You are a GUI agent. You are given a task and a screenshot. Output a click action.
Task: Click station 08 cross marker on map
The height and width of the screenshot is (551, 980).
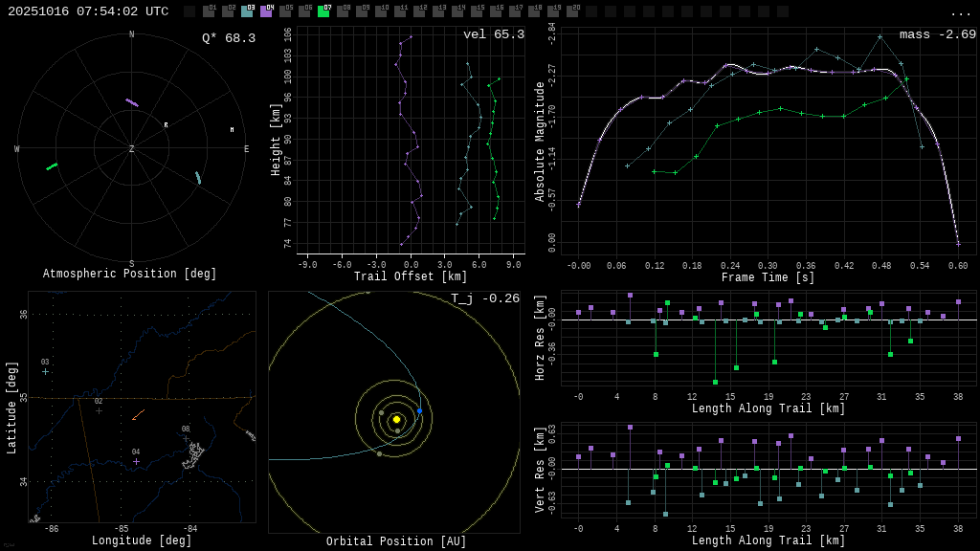click(x=186, y=438)
